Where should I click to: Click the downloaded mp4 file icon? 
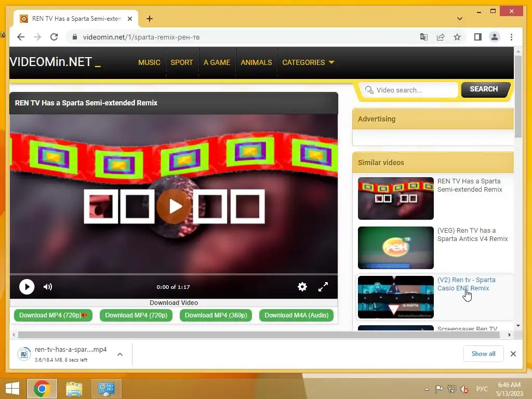click(24, 354)
